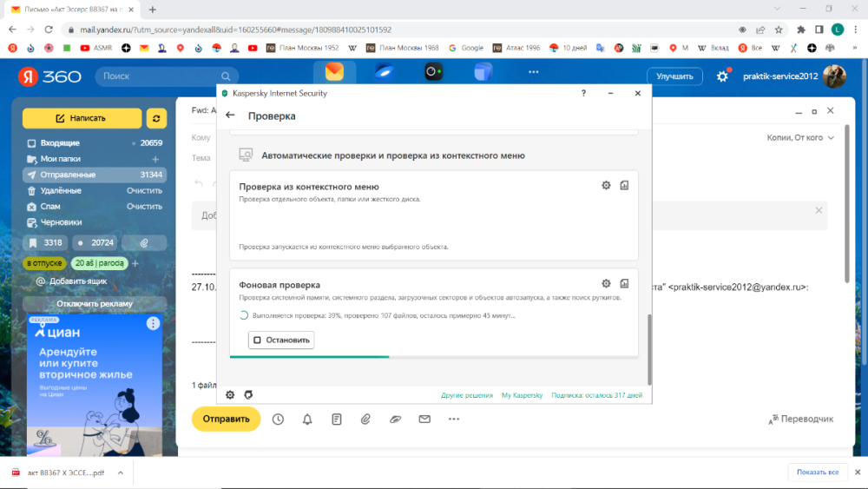
Task: Clear the Спам folder with Очистить
Action: (x=144, y=207)
